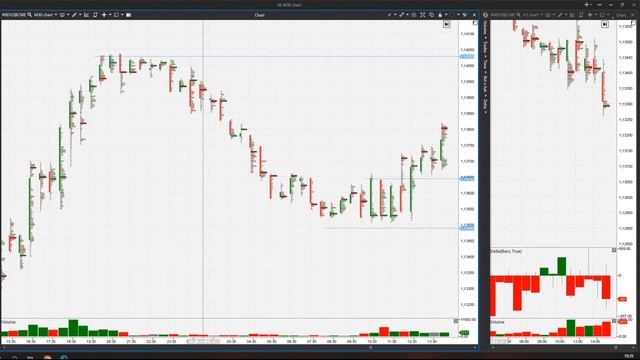Select Trades mode in vertical sidebar
This screenshot has height=360, width=640.
pyautogui.click(x=485, y=47)
